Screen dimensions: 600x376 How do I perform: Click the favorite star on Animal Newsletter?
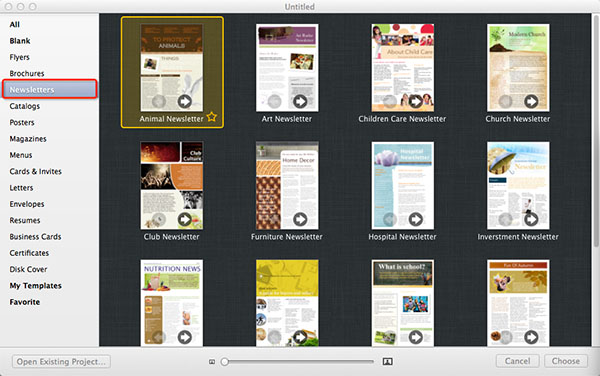point(212,117)
